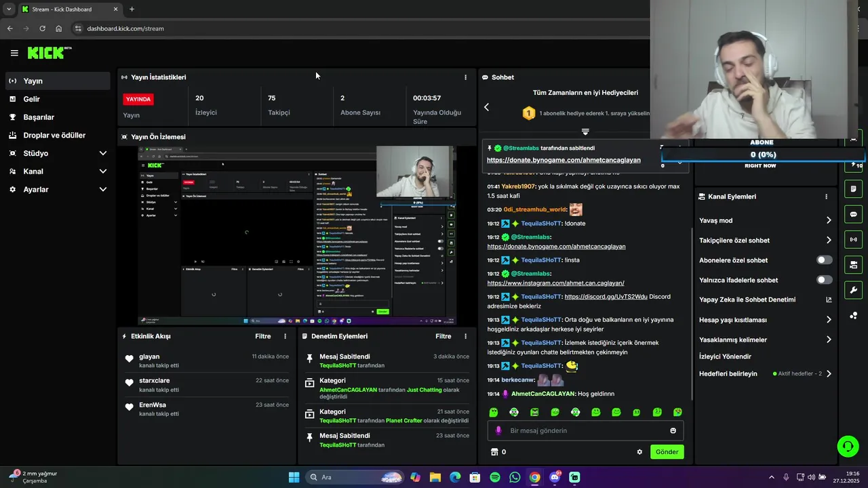Select Yayın in the sidebar
The height and width of the screenshot is (488, 868).
pos(57,81)
